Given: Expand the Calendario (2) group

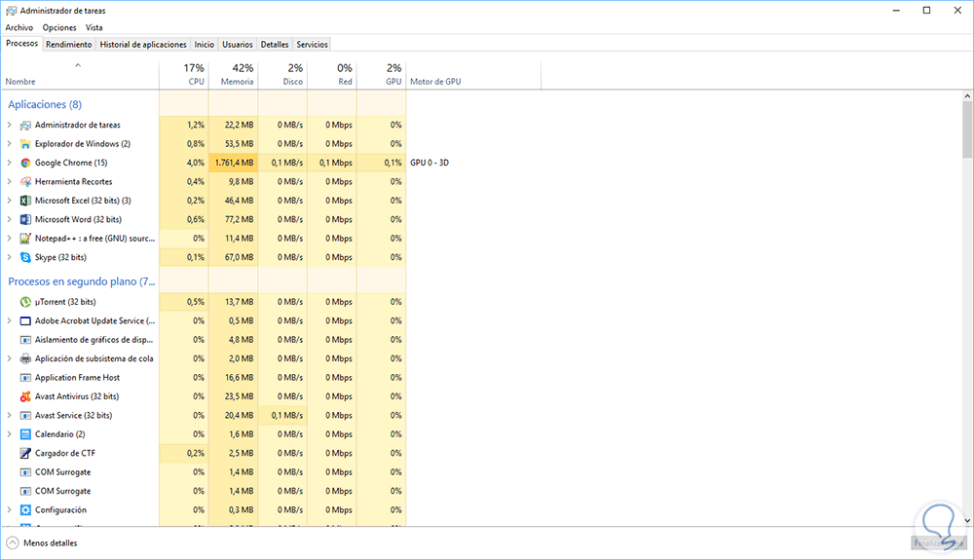Looking at the screenshot, I should 10,434.
